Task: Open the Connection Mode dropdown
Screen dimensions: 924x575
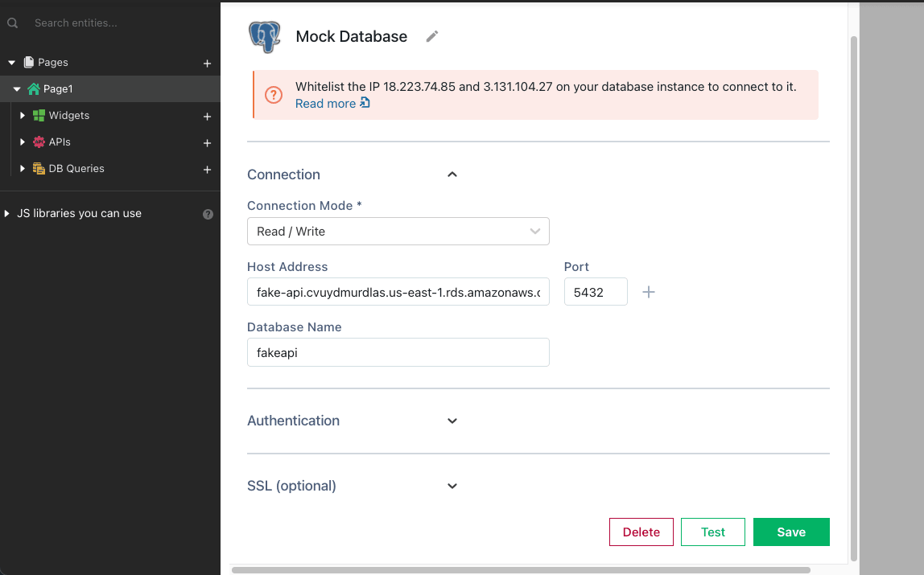Action: [x=398, y=232]
